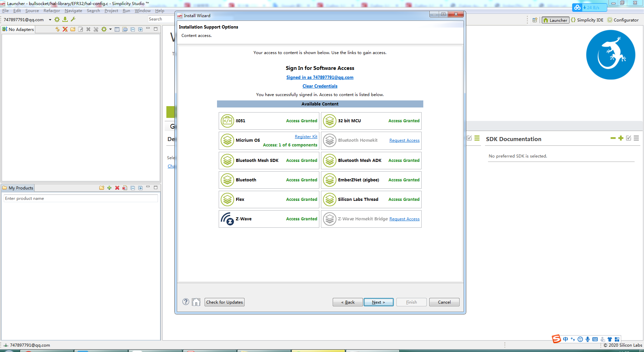The width and height of the screenshot is (644, 352).
Task: Click the gray rename/edit icon in adapters toolbar
Action: coord(80,29)
